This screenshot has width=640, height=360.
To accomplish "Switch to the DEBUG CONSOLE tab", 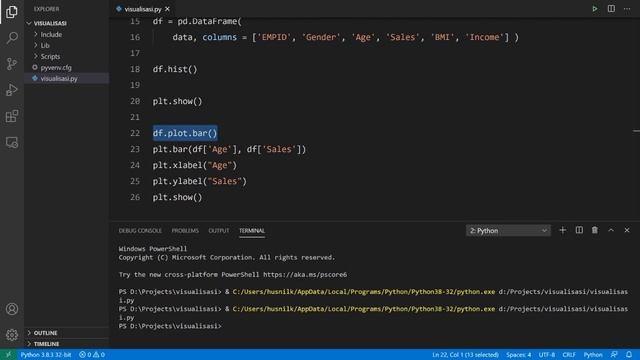I will (140, 231).
